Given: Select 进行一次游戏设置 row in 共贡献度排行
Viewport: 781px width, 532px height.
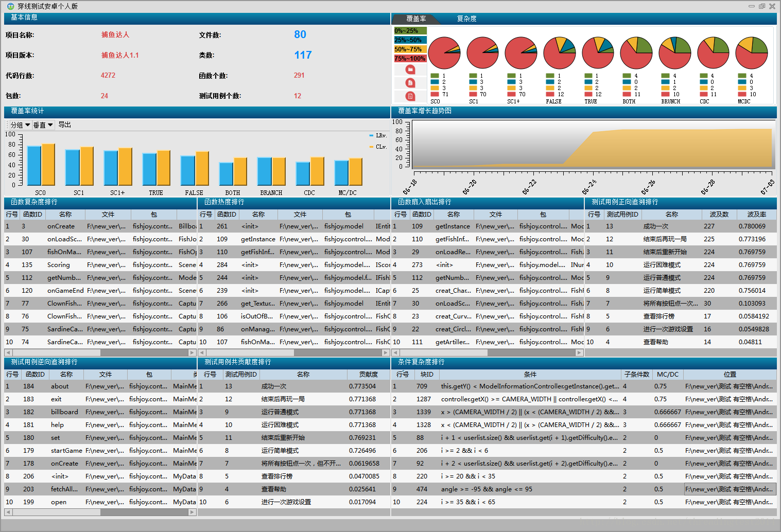Looking at the screenshot, I should point(294,502).
